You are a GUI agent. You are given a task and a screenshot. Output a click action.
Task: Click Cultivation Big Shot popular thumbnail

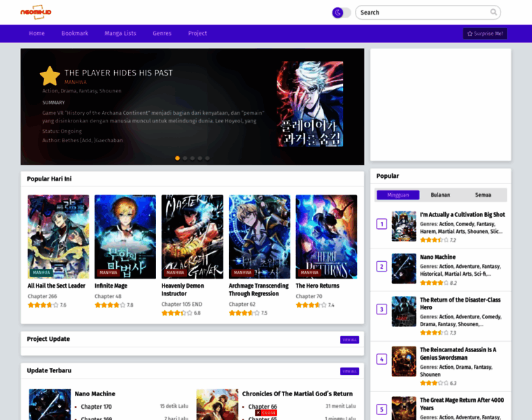[x=404, y=226]
